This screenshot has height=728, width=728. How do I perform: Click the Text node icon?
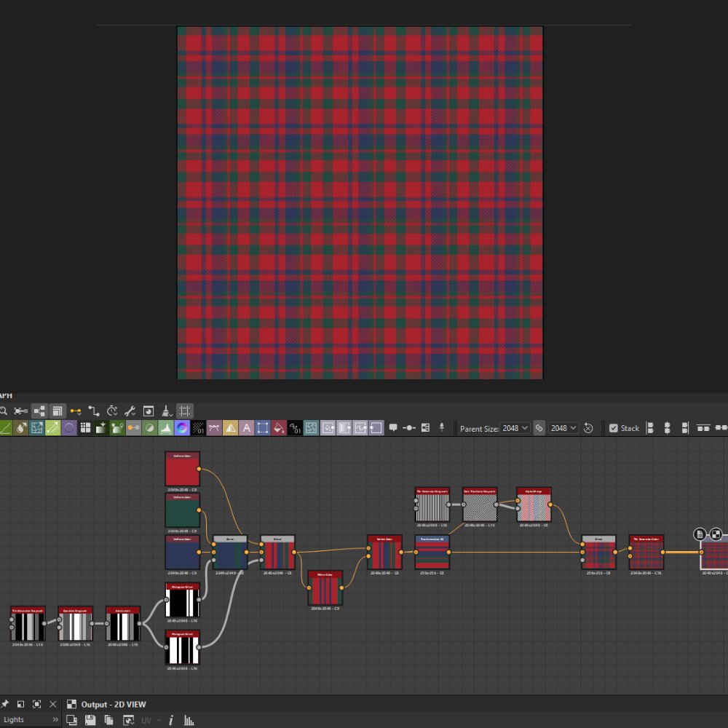coord(247,429)
